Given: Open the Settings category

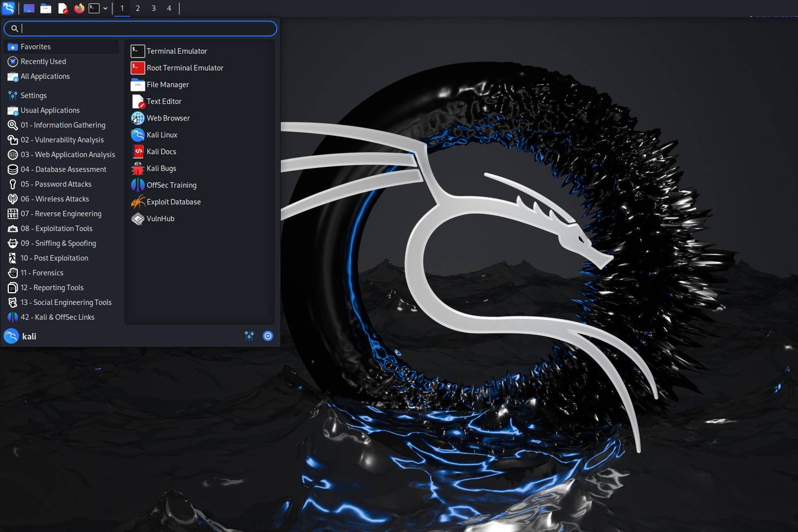Looking at the screenshot, I should [x=61, y=95].
